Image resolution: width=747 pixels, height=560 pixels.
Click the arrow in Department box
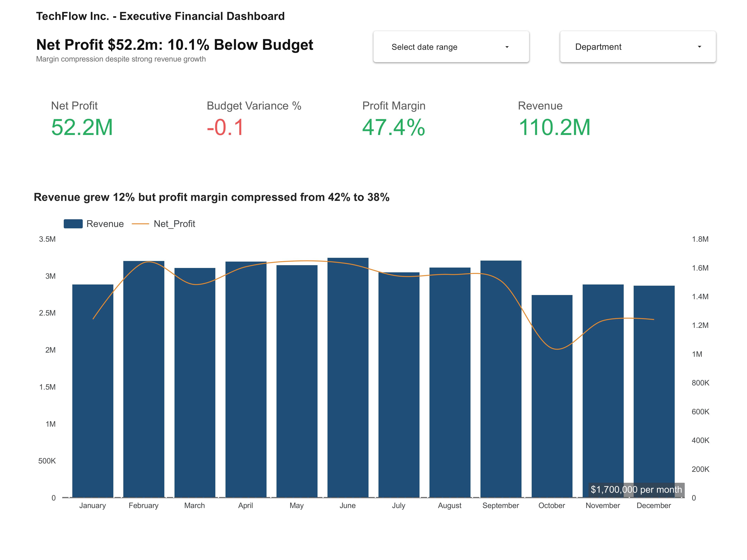[x=699, y=47]
